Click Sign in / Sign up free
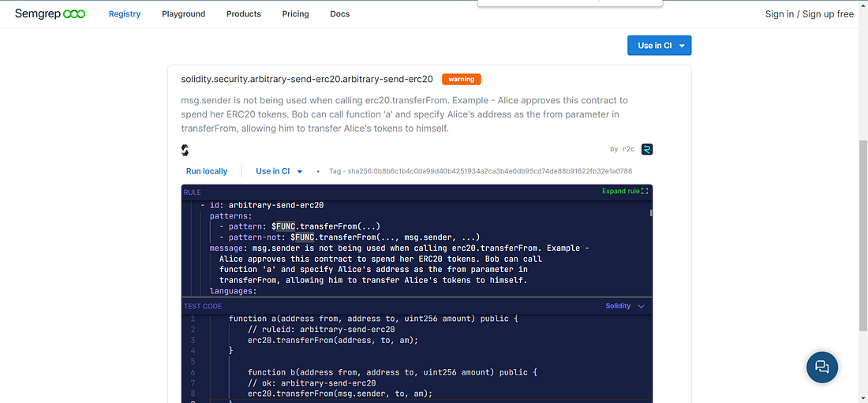The height and width of the screenshot is (403, 868). point(809,14)
